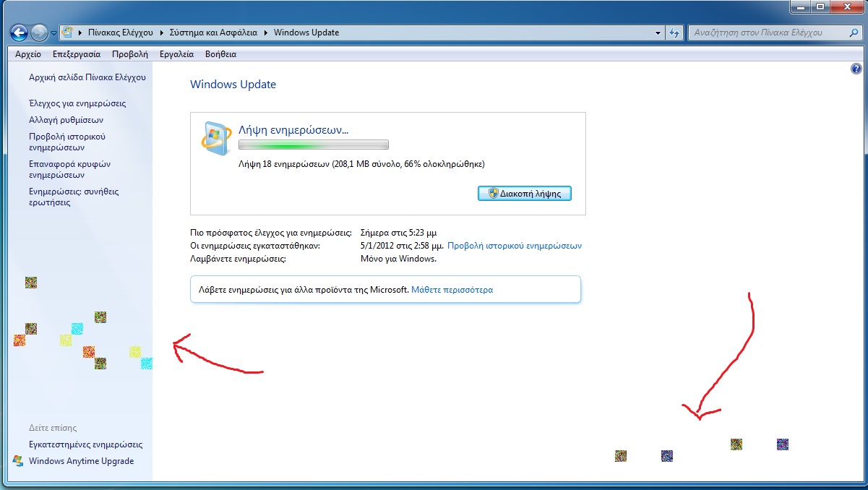This screenshot has height=490, width=868.
Task: Click 'Μάθετε περισσότερα' link
Action: pos(452,289)
